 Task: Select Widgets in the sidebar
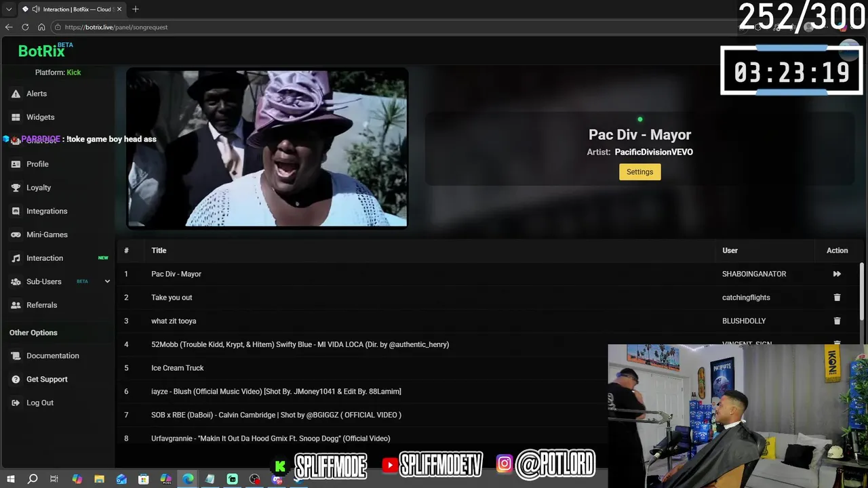(x=41, y=117)
